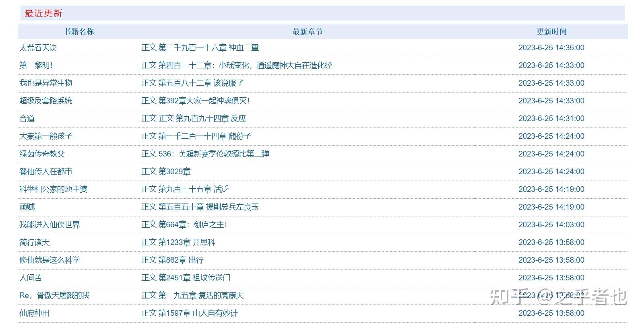
Task: Read chapter 第2451章 祖坟传送门
Action: [186, 278]
